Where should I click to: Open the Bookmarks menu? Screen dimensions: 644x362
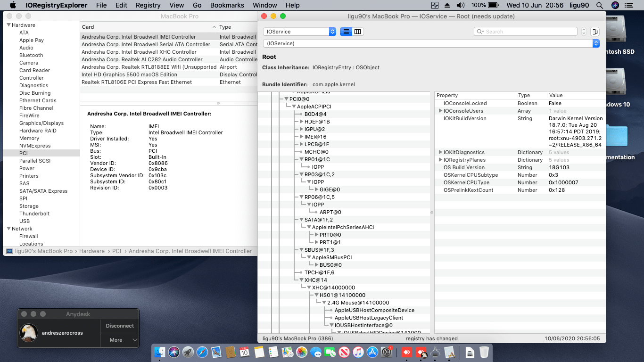click(x=227, y=5)
